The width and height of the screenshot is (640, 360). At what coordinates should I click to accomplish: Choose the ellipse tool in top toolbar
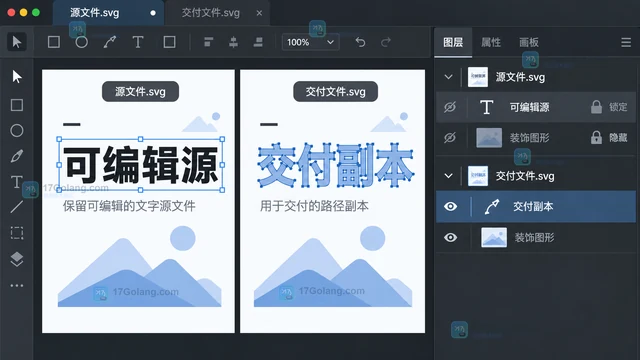click(x=81, y=42)
